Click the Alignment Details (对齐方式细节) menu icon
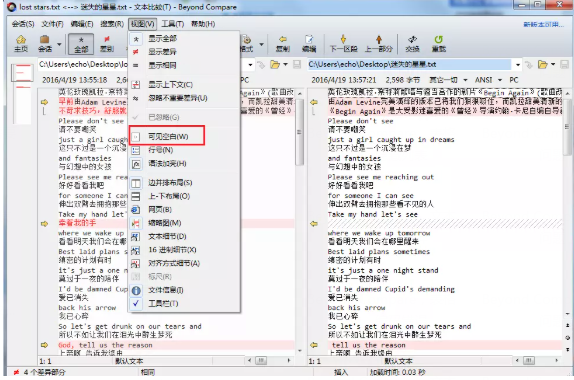The height and width of the screenshot is (380, 574). (x=136, y=263)
